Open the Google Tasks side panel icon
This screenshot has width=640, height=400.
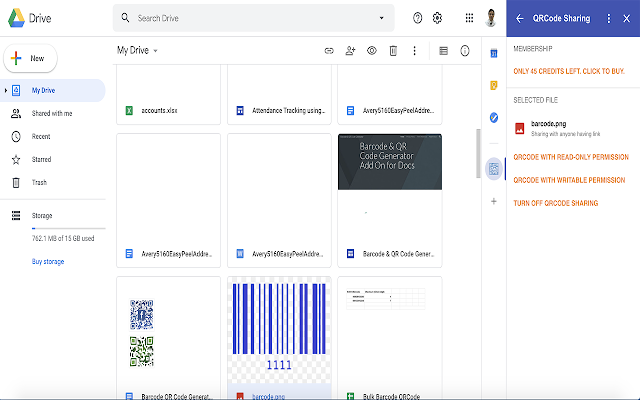point(494,118)
